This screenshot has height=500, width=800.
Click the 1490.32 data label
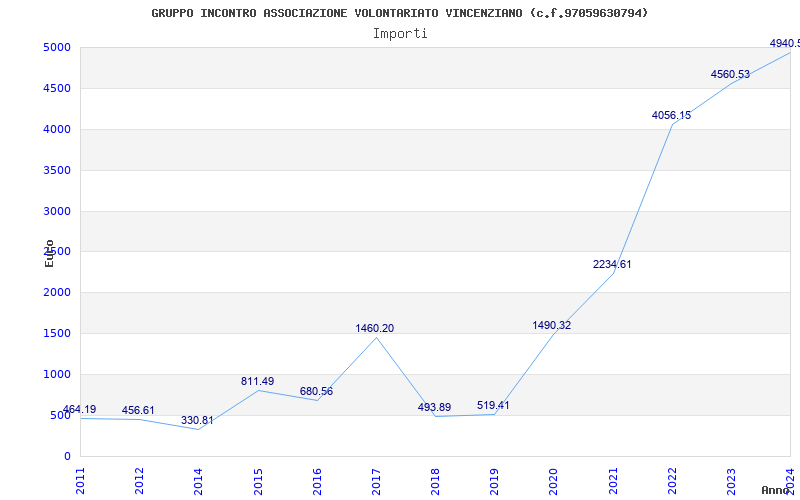click(552, 325)
